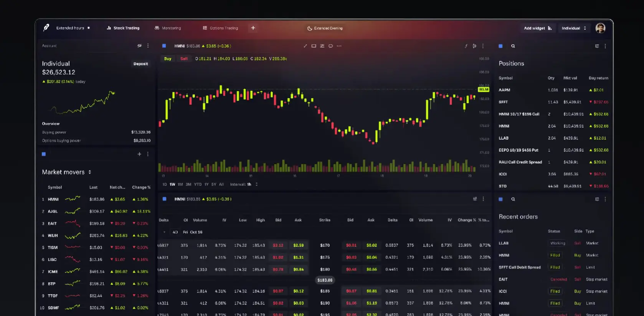The height and width of the screenshot is (316, 644).
Task: Open the chart indicators function icon
Action: (466, 46)
